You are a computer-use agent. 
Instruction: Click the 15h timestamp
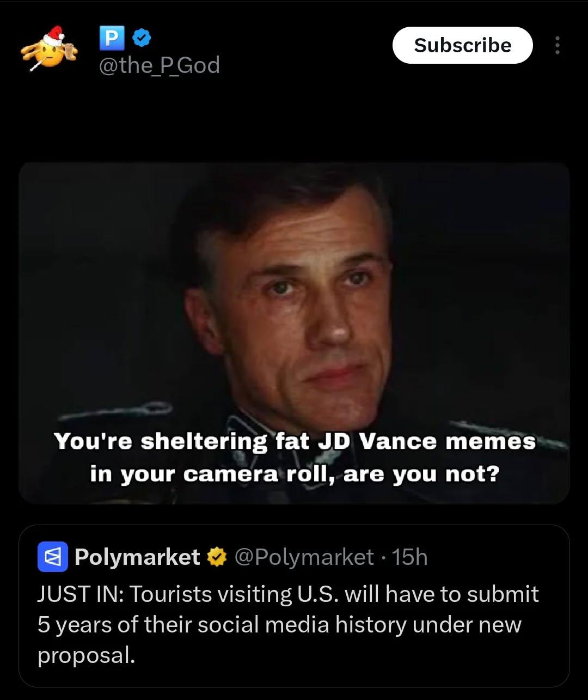point(409,557)
